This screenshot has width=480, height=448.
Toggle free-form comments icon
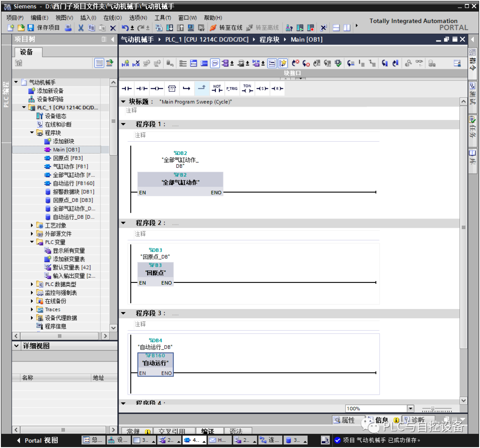tap(215, 63)
